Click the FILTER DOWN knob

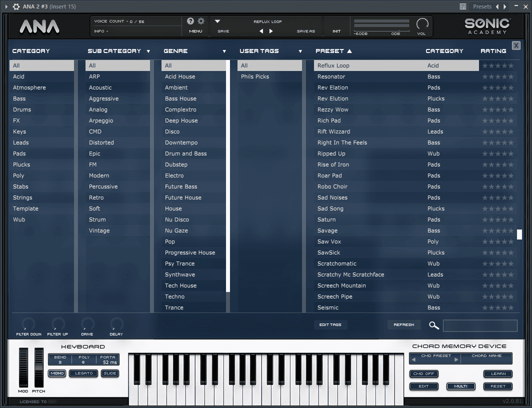tap(28, 324)
